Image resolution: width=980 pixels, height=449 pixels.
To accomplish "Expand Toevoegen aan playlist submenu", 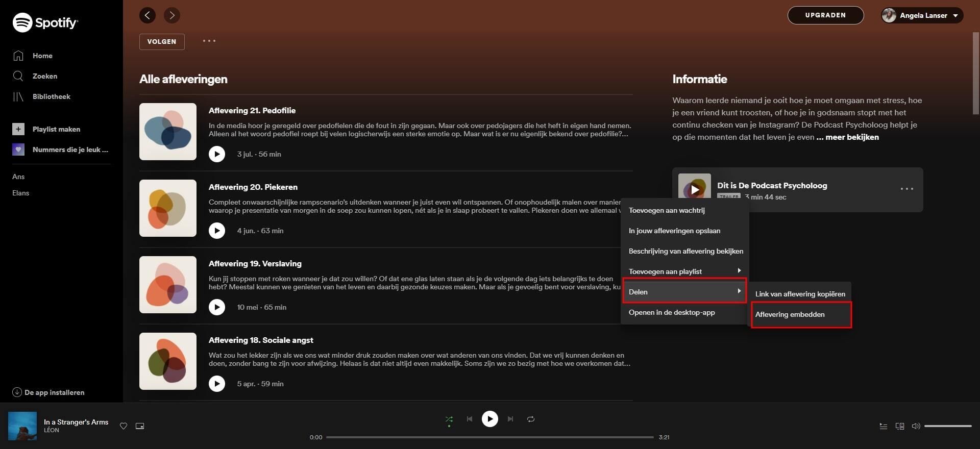I will point(684,271).
